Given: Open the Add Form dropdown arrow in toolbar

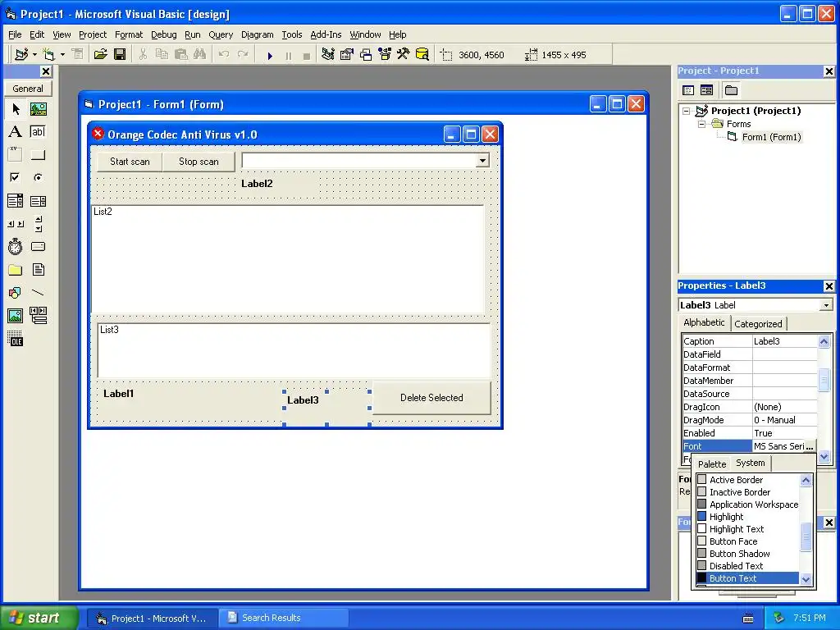Looking at the screenshot, I should click(62, 55).
